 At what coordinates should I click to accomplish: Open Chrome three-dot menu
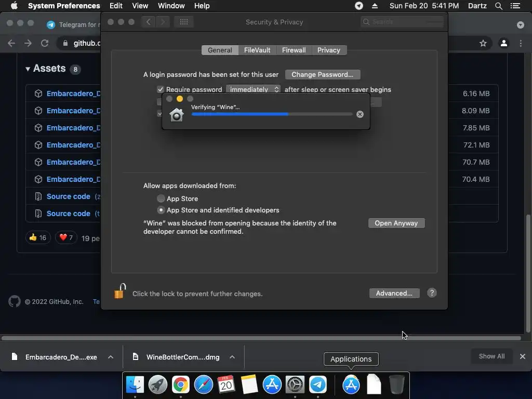point(521,43)
